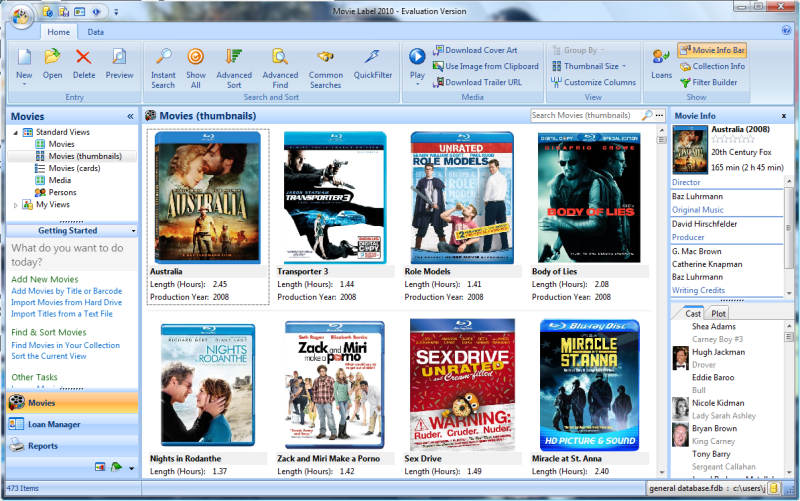Select the Plot tab

click(x=718, y=313)
